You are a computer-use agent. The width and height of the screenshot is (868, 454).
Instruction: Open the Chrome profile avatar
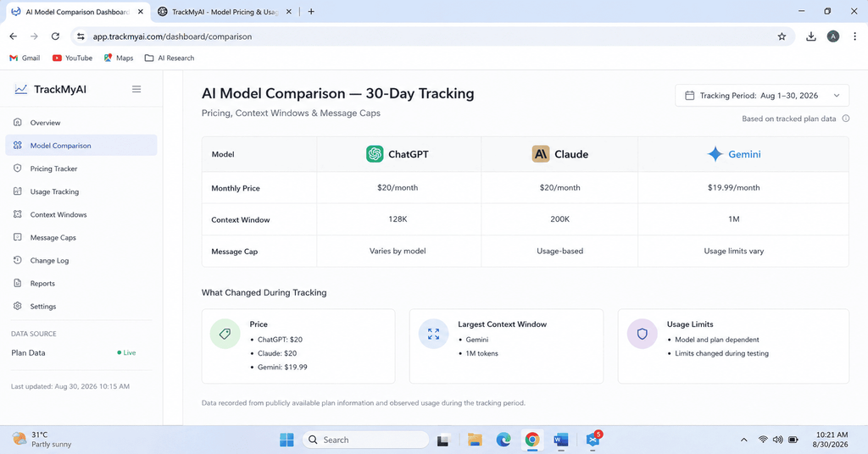pyautogui.click(x=833, y=36)
